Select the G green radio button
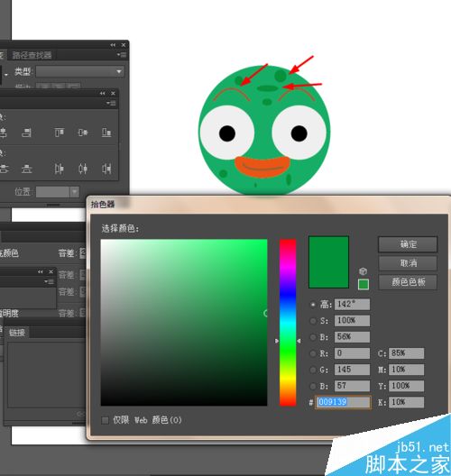The height and width of the screenshot is (476, 451). click(313, 370)
